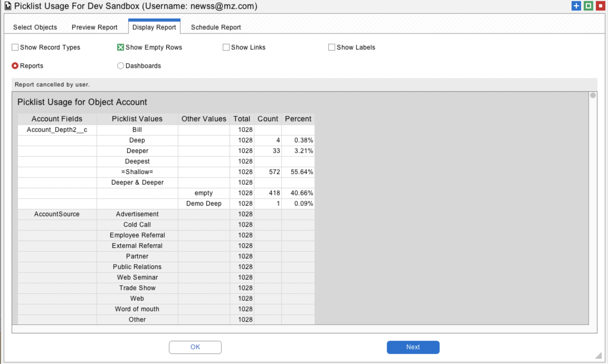Click the blue Next button

(413, 347)
